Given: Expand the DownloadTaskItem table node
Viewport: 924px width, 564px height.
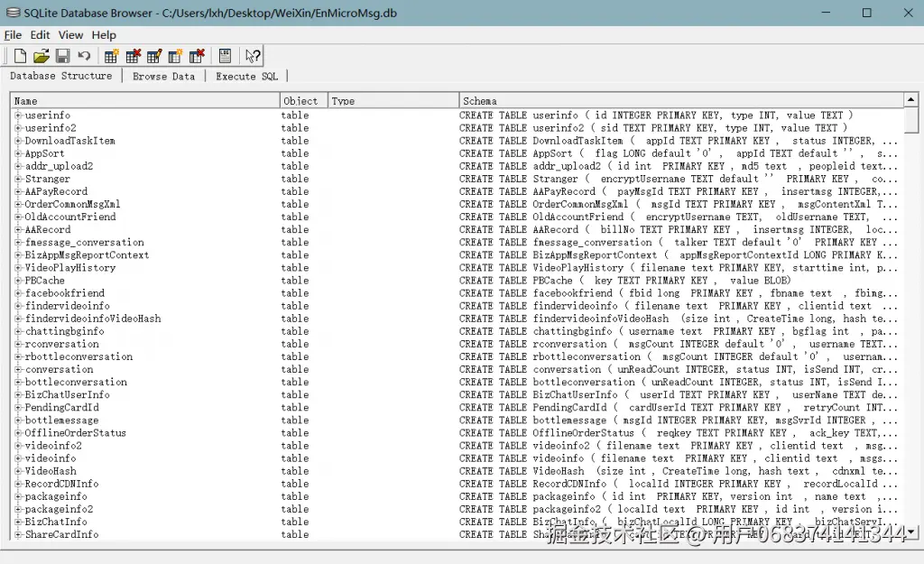Looking at the screenshot, I should [18, 141].
